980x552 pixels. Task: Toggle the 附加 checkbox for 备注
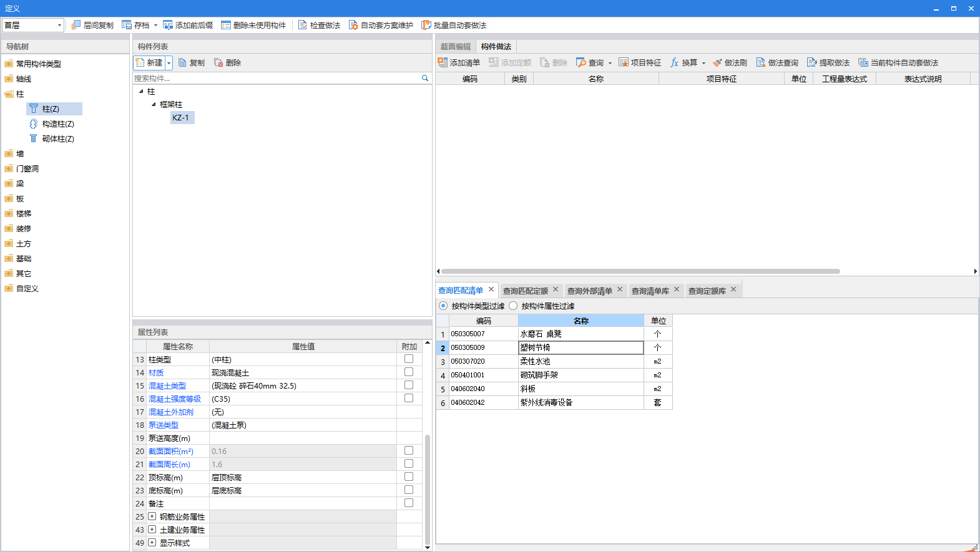point(409,503)
